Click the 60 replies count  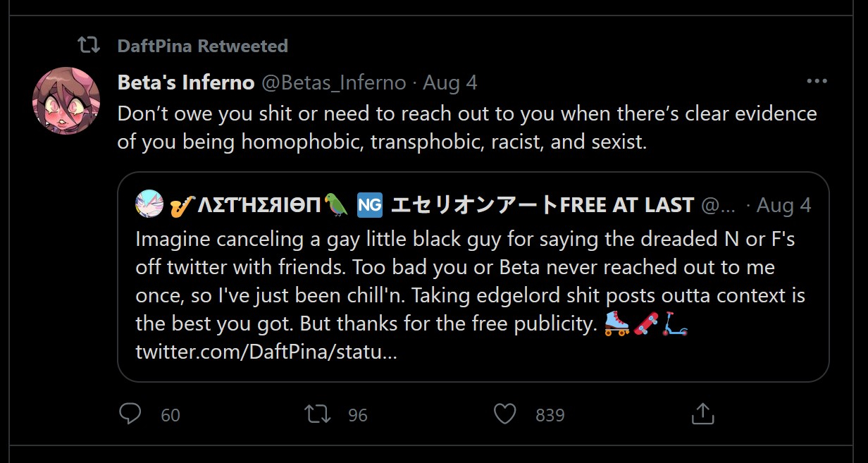click(x=170, y=415)
